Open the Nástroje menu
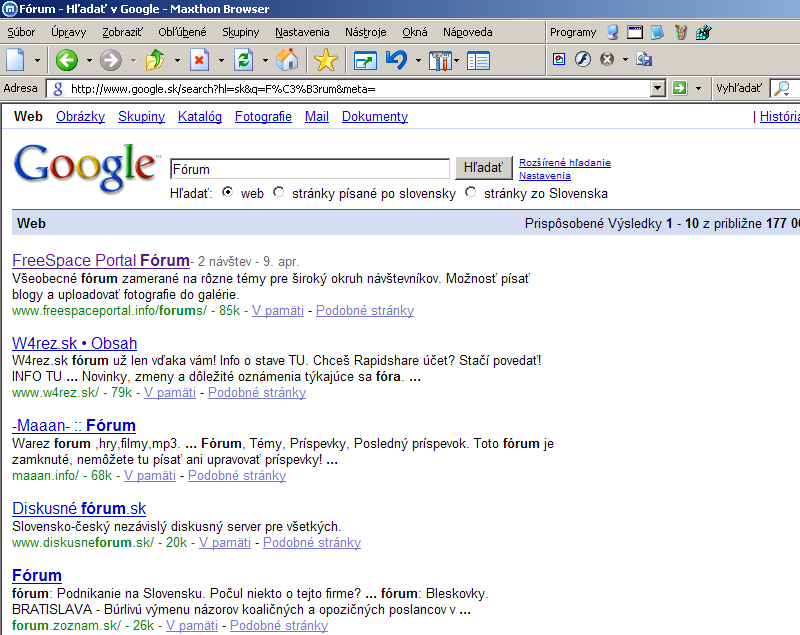The image size is (800, 635). 365,32
